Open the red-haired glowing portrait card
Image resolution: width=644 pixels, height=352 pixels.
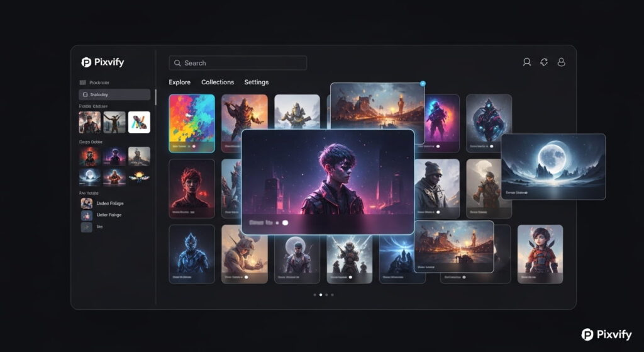[192, 188]
